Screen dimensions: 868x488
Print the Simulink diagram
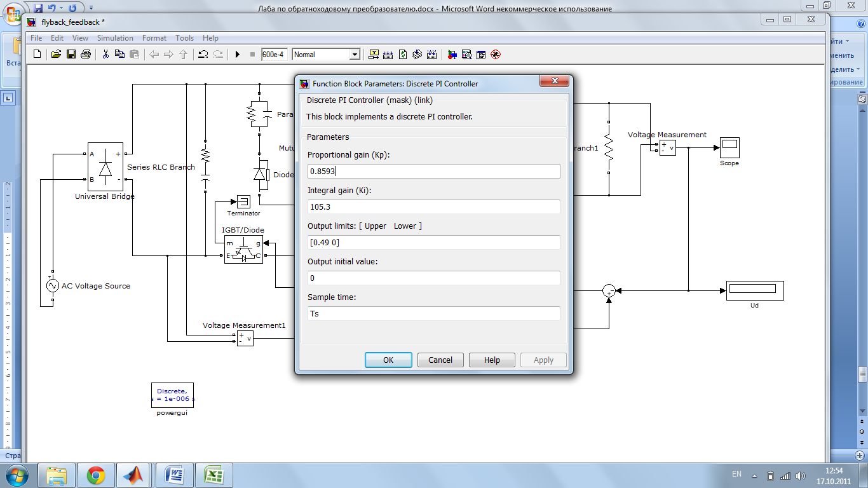point(86,55)
